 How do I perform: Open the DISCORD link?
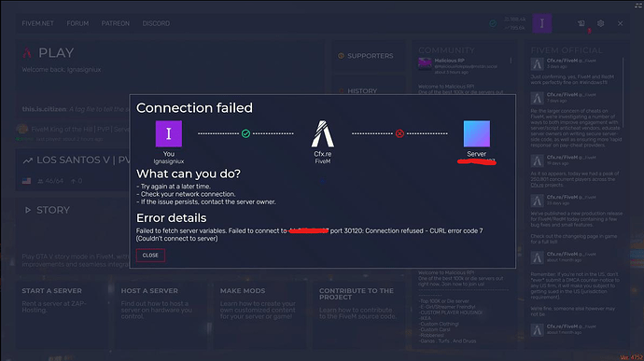tap(156, 23)
